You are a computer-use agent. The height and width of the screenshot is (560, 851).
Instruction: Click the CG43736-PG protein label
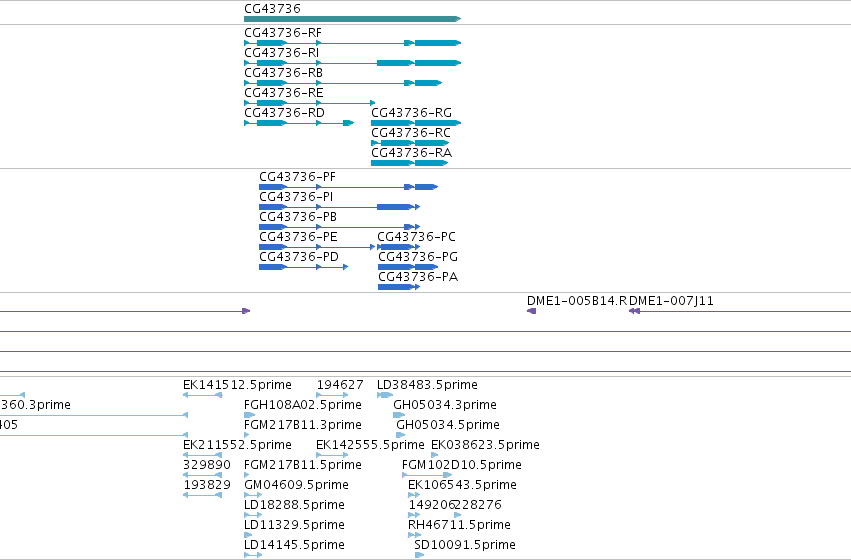(x=418, y=257)
